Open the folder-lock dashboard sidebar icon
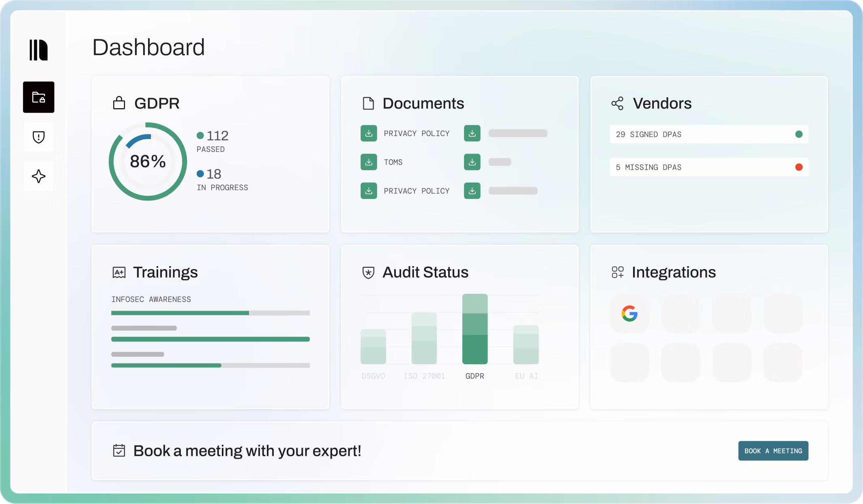This screenshot has height=504, width=863. pos(39,97)
